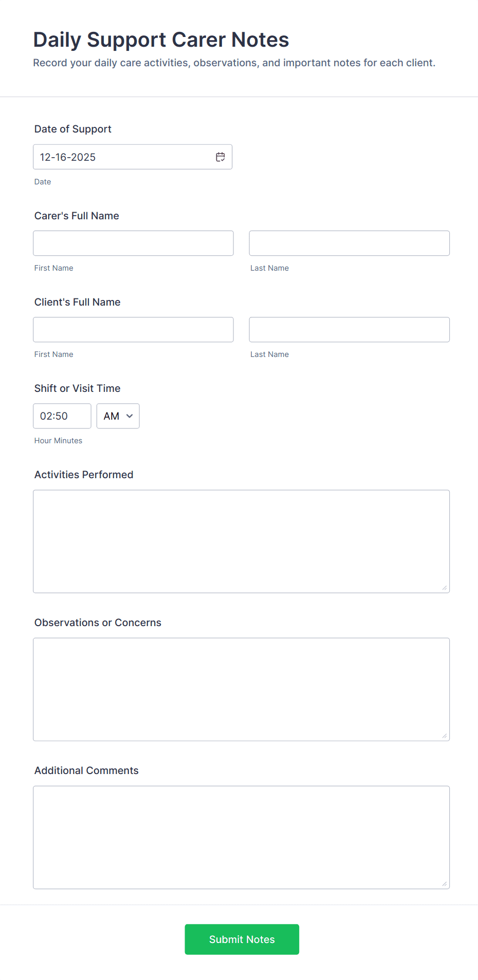Click the Carer's First Name field
Viewport: 478px width, 980px height.
pos(133,243)
